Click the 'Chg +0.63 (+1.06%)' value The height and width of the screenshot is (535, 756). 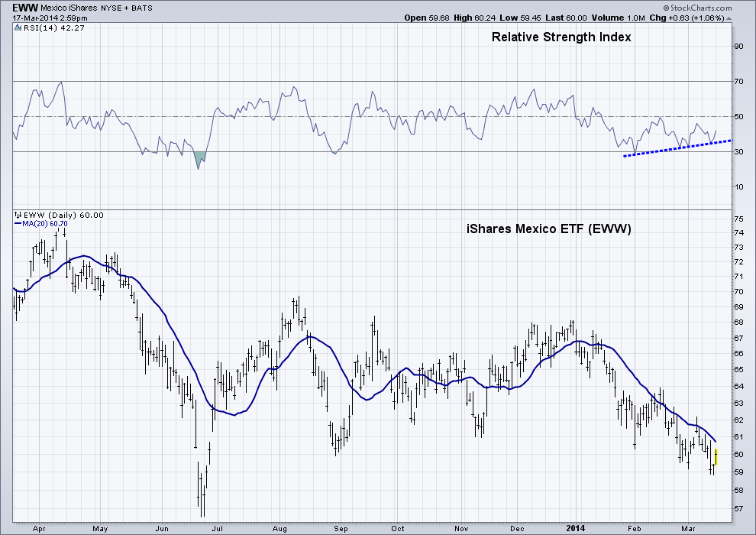click(687, 18)
